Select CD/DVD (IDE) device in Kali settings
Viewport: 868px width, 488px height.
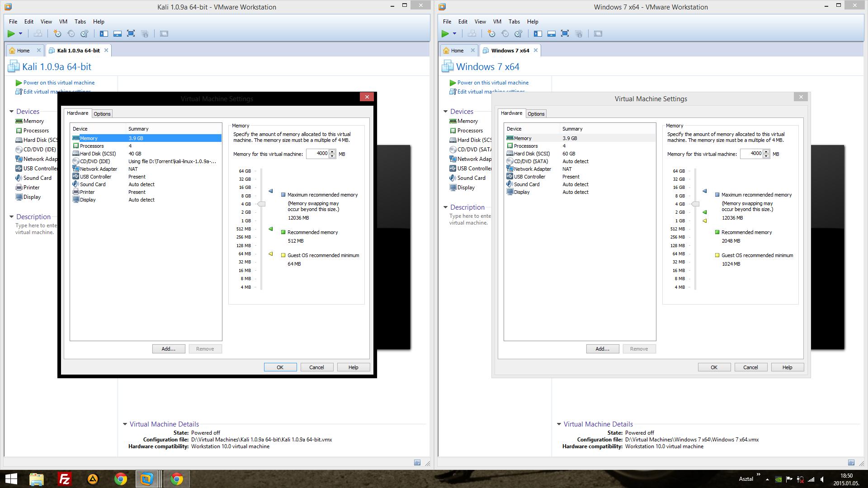tap(95, 161)
